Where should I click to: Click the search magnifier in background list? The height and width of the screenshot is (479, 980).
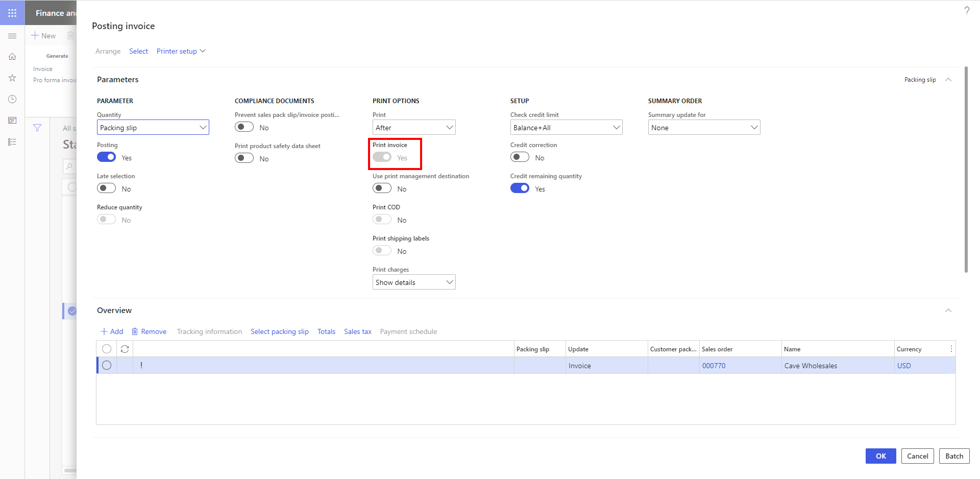point(69,166)
